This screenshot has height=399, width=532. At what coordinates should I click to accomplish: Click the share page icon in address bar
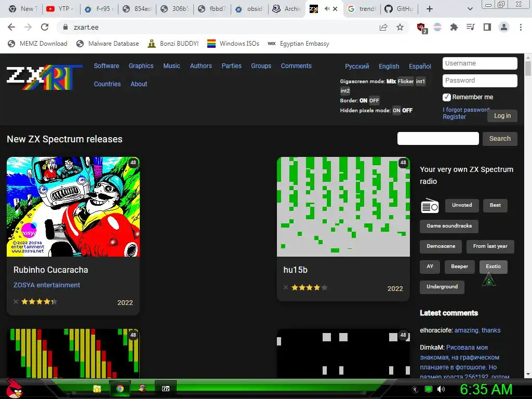(x=383, y=28)
